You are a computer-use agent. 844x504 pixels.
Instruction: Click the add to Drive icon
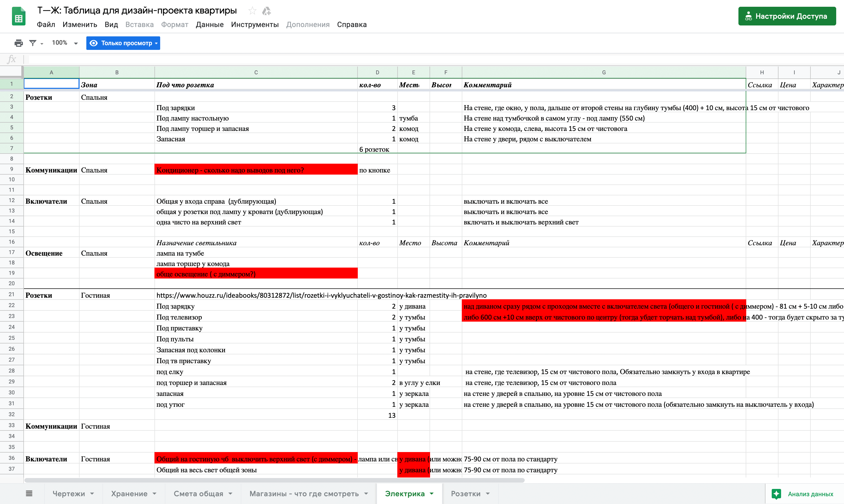pos(267,11)
